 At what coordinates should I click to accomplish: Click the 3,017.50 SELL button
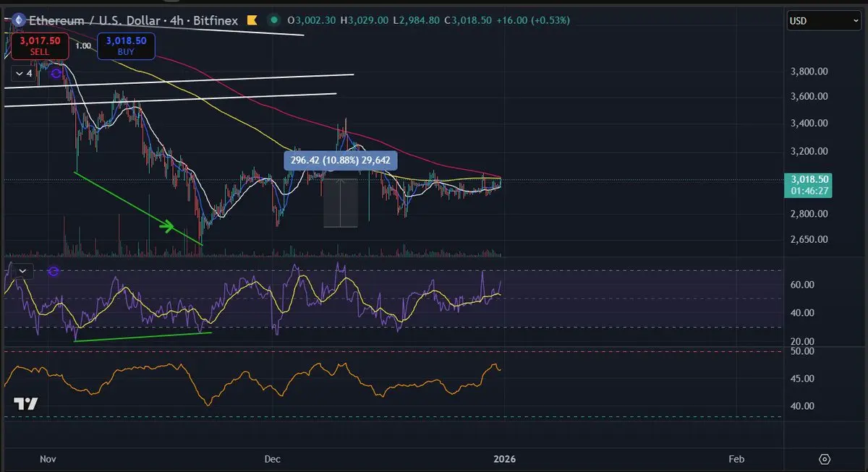click(x=40, y=47)
